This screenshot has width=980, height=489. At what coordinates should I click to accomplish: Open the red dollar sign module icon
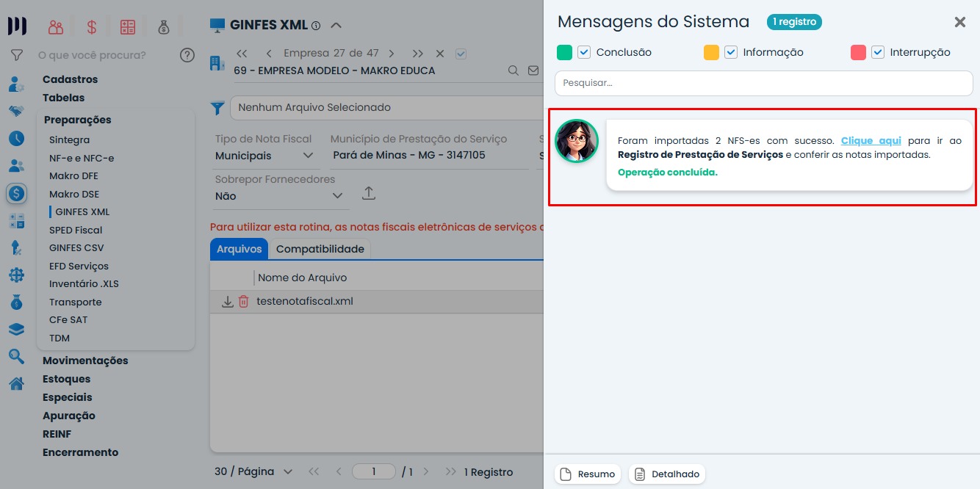tap(92, 27)
